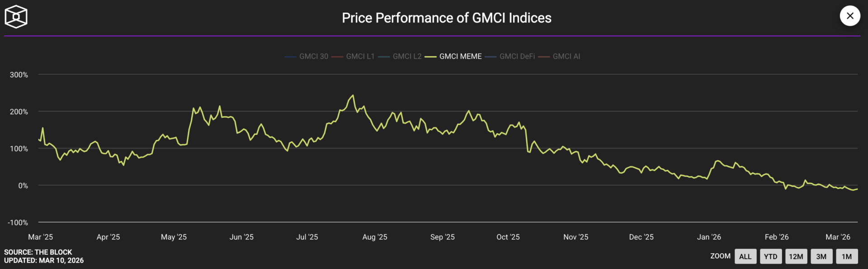Click the chart's highest peak before Aug '25
This screenshot has width=868, height=269.
[353, 95]
